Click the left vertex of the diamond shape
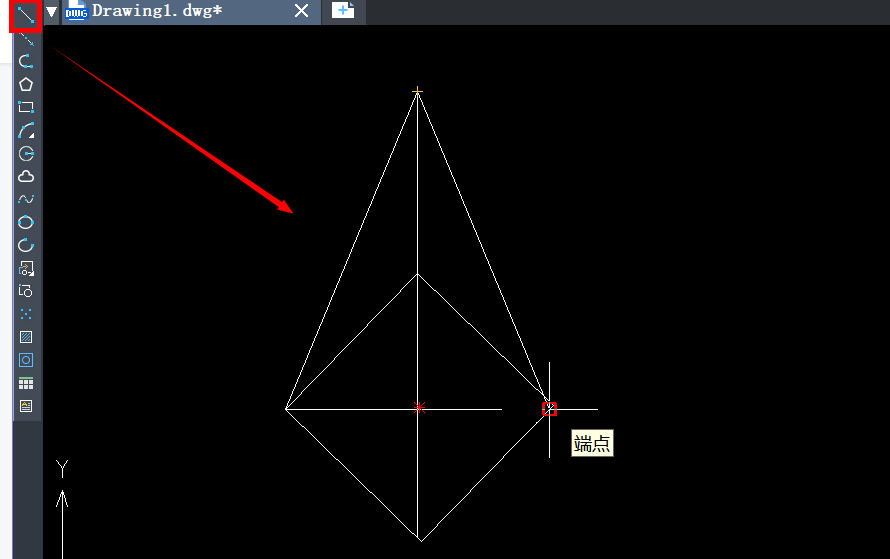The width and height of the screenshot is (890, 559). (286, 409)
